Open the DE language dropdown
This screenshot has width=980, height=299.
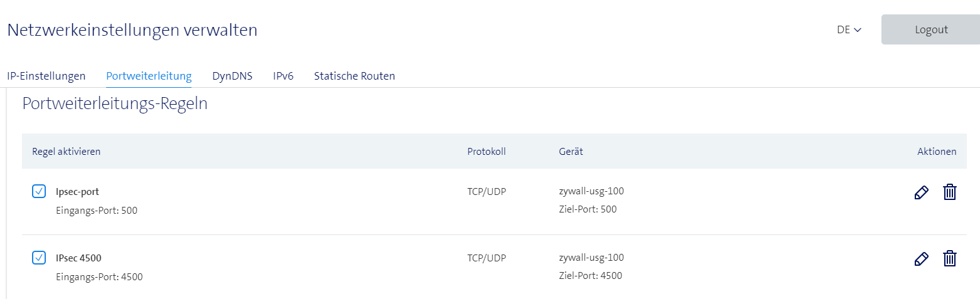(x=849, y=29)
